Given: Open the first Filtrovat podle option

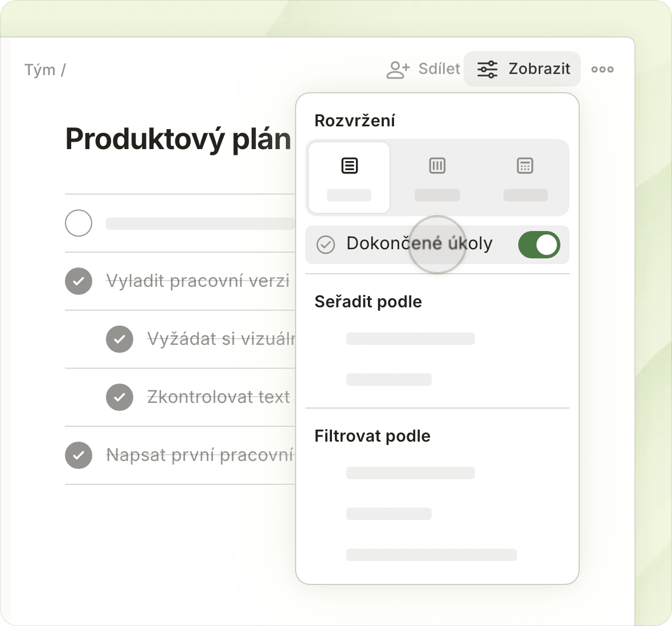Looking at the screenshot, I should click(x=411, y=473).
